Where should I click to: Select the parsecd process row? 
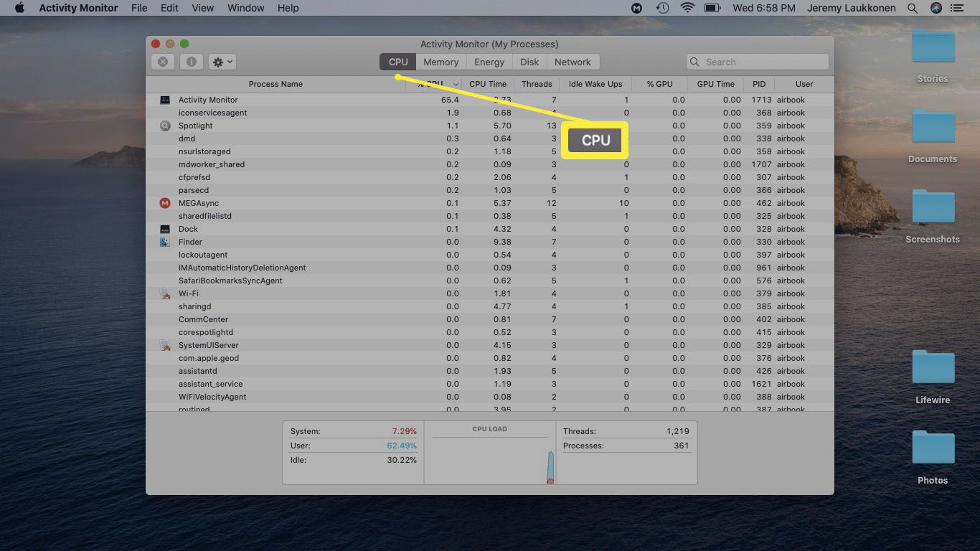489,190
